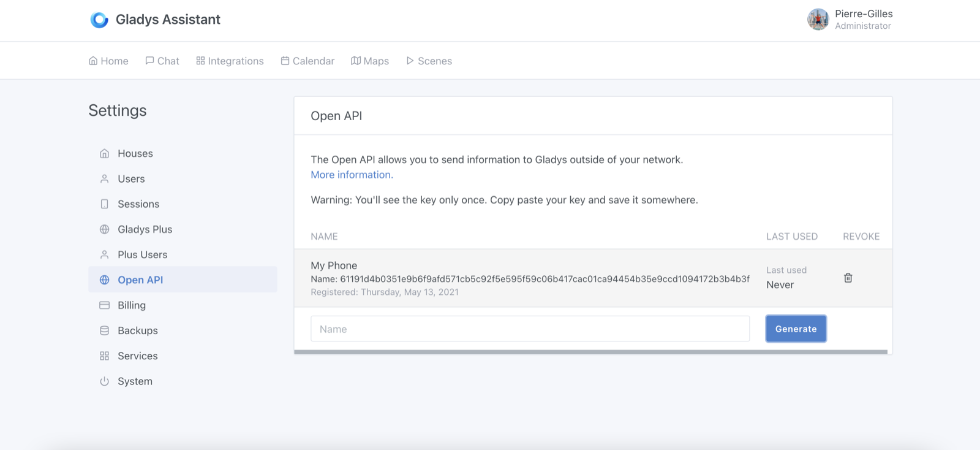The width and height of the screenshot is (980, 450).
Task: Open Gladys Plus settings page
Action: click(183, 229)
